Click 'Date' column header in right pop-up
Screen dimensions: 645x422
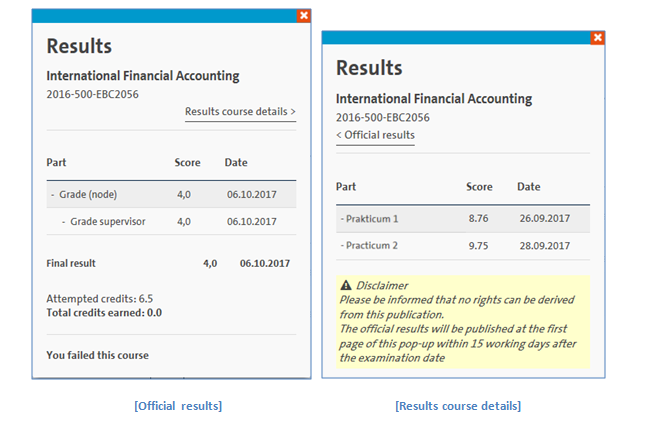(529, 187)
